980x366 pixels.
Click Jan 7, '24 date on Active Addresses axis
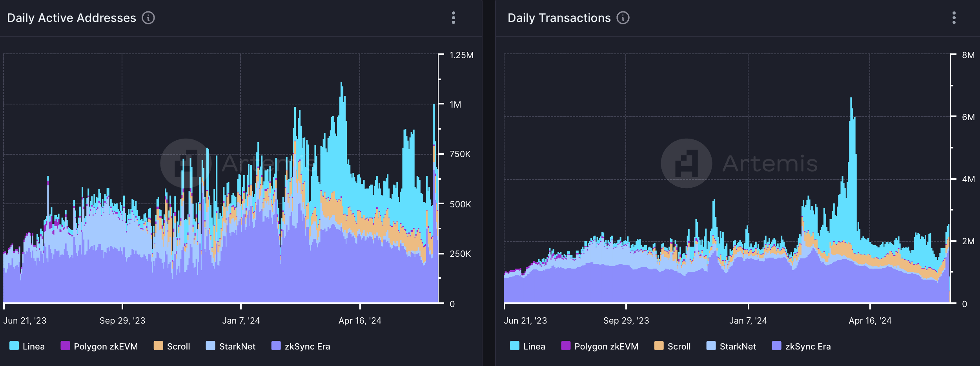click(x=241, y=320)
